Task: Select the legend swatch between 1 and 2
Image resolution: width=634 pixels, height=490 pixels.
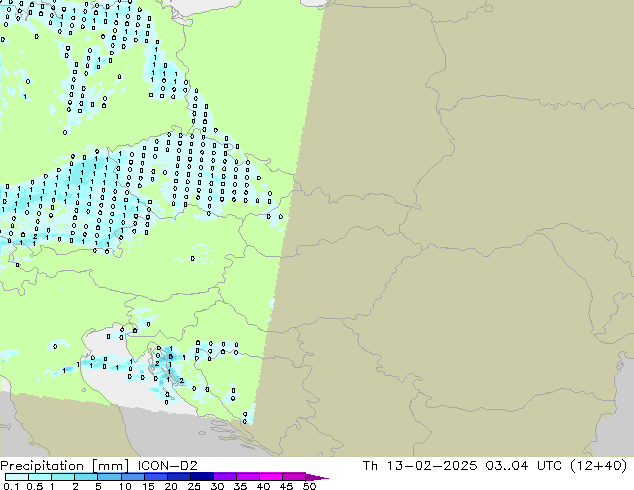Action: [x=63, y=477]
